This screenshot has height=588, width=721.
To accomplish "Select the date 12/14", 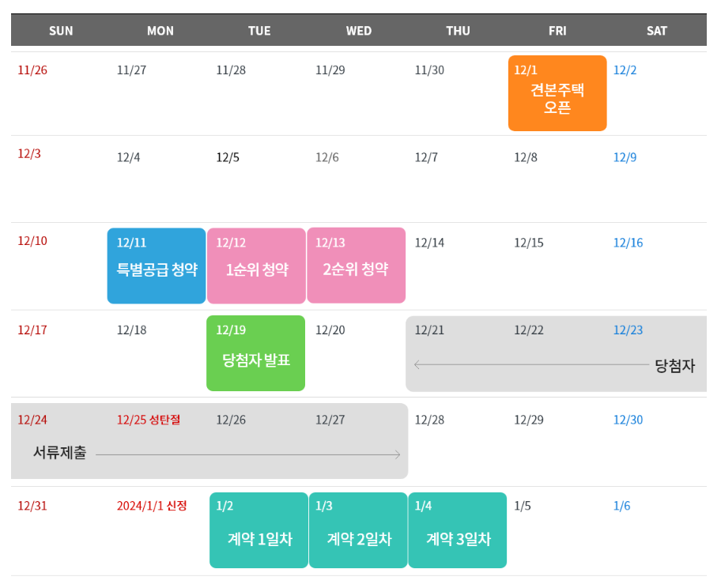I will point(429,243).
